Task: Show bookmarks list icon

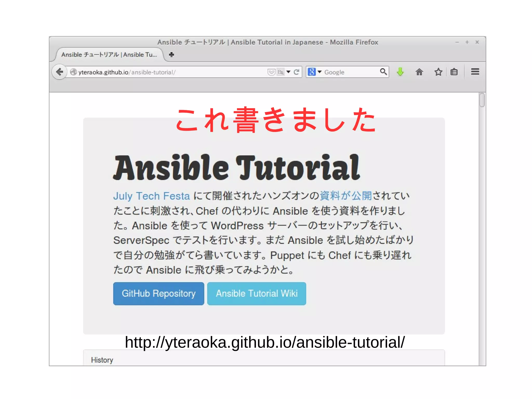Action: click(454, 72)
